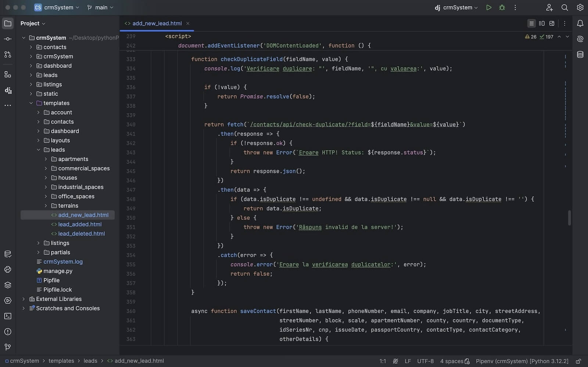Expand the apartments folder
The height and width of the screenshot is (367, 588).
point(46,159)
